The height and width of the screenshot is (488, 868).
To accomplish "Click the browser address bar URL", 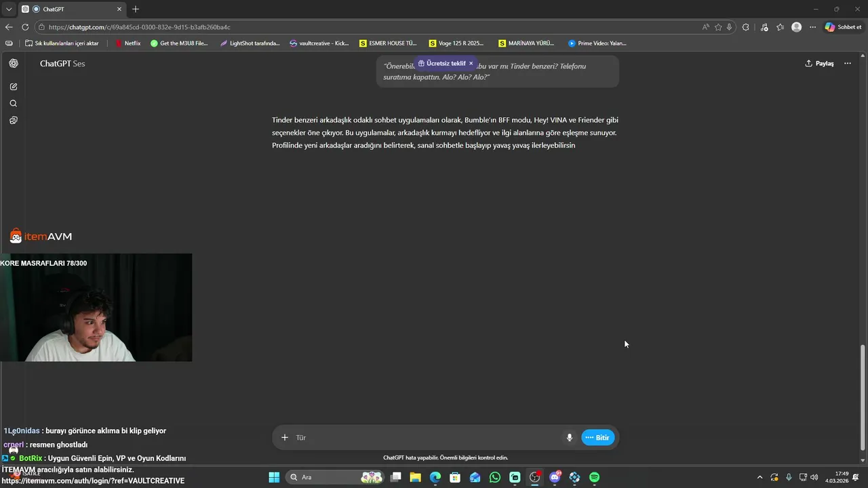I will point(140,27).
